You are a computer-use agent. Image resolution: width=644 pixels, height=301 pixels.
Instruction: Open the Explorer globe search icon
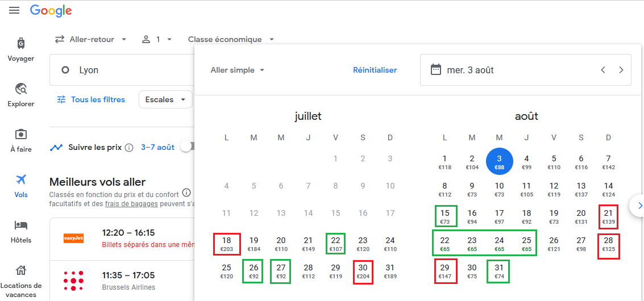(x=21, y=89)
